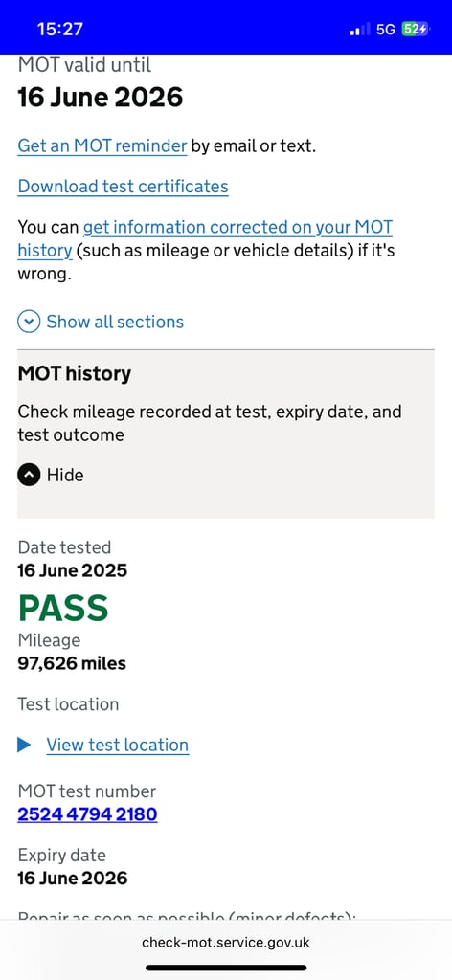Tap the check-mot.service.gov.uk address bar
Viewport: 452px width, 980px height.
click(226, 943)
